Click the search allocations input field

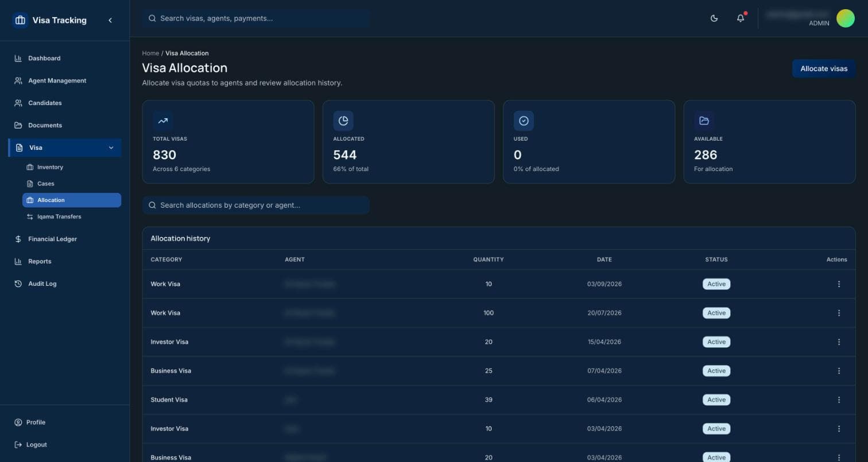(x=256, y=205)
